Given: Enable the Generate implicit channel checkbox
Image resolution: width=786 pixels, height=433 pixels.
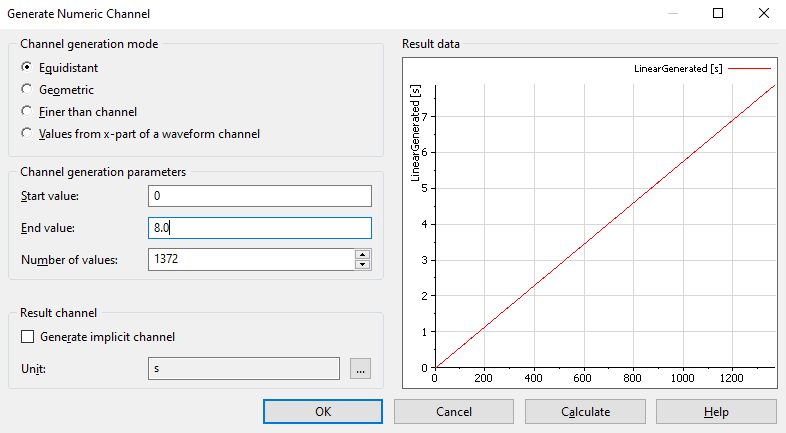Looking at the screenshot, I should 27,337.
